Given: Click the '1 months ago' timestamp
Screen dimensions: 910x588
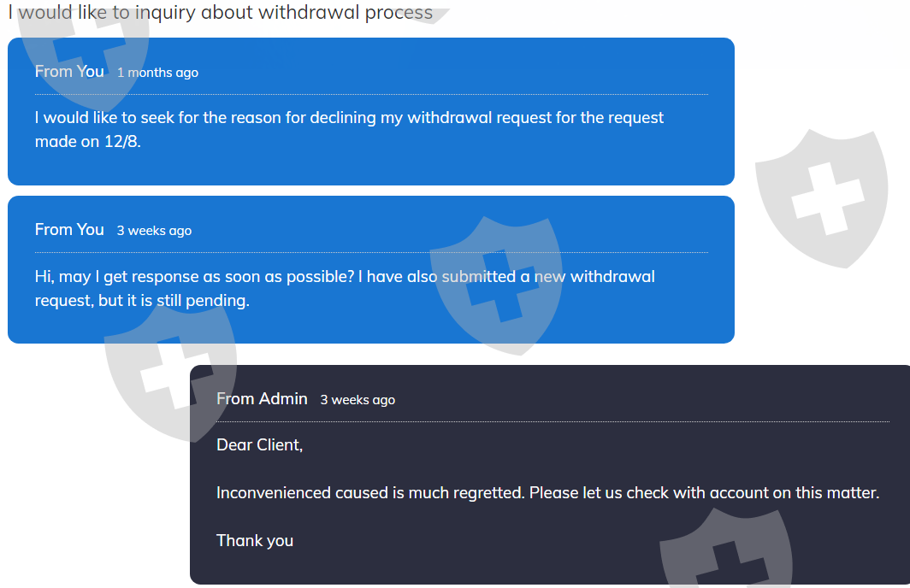Looking at the screenshot, I should pos(157,73).
